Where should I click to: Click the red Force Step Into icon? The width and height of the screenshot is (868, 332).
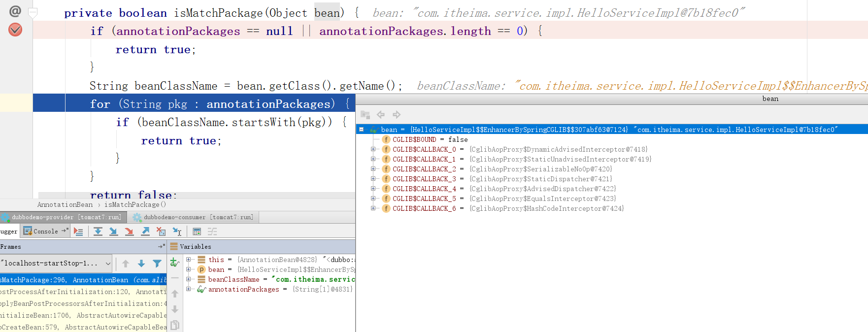(x=130, y=232)
